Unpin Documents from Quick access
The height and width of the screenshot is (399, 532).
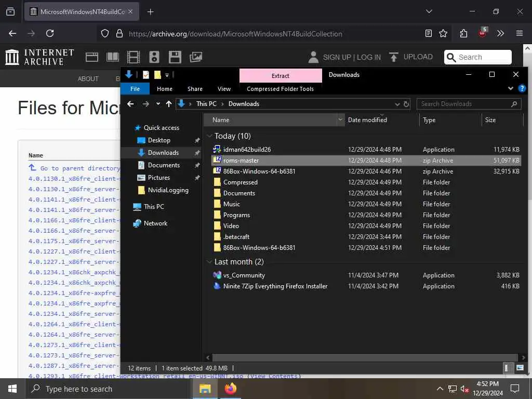point(197,165)
